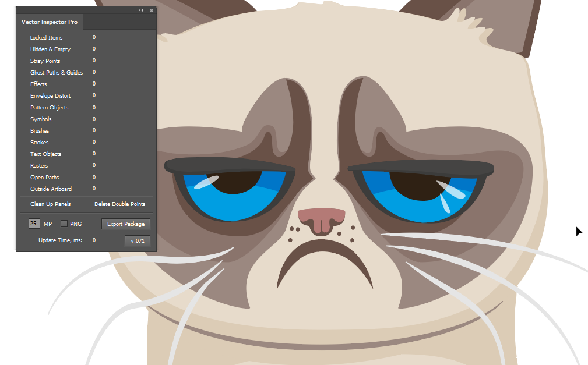Image resolution: width=588 pixels, height=365 pixels.
Task: Click the Envelope Distort entry
Action: [51, 95]
